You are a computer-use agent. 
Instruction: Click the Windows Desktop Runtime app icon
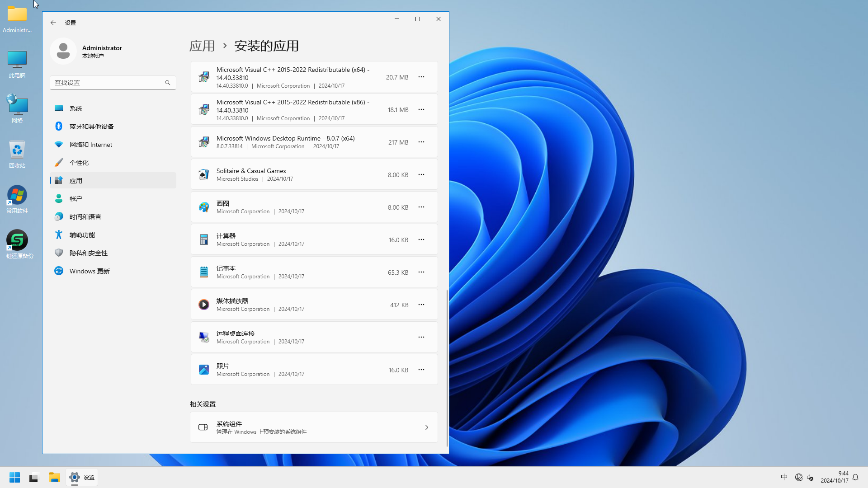[x=204, y=142]
